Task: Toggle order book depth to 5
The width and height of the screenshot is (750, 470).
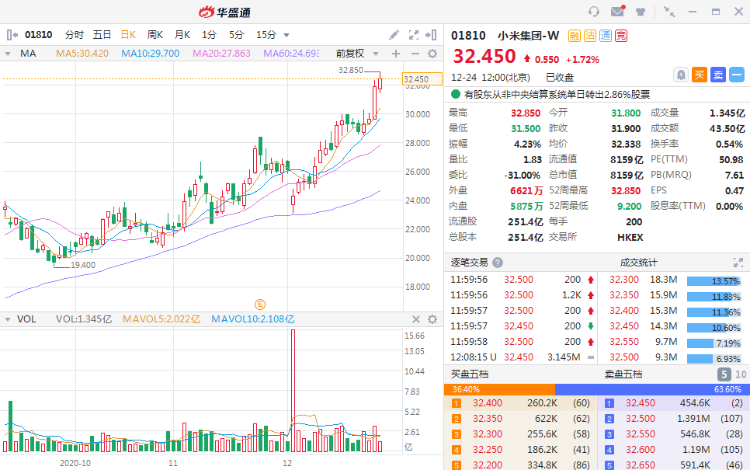Action: tap(724, 374)
